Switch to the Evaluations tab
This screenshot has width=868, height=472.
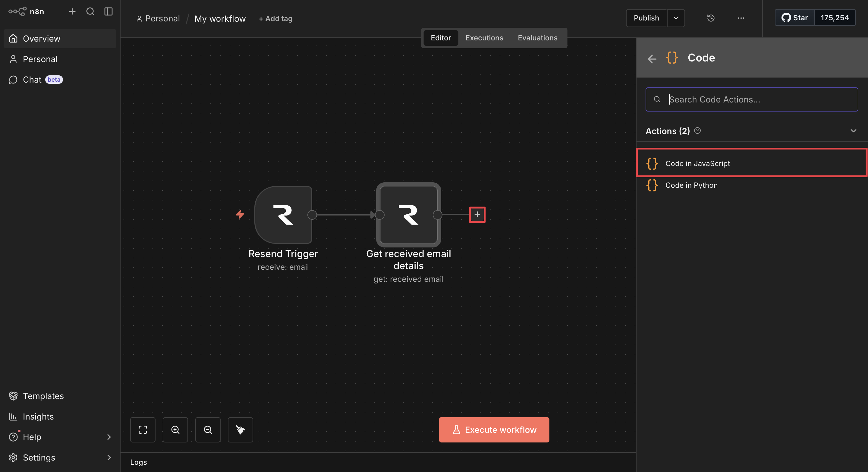[537, 38]
